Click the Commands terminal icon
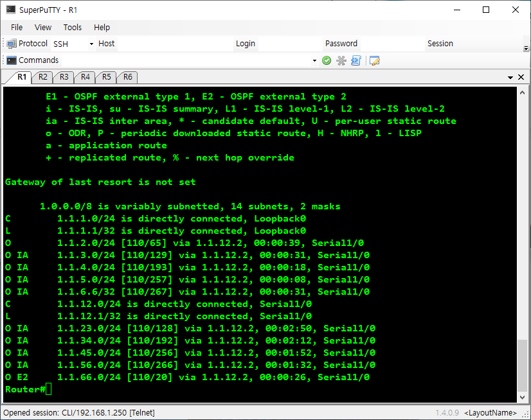The height and width of the screenshot is (420, 531). click(x=12, y=60)
